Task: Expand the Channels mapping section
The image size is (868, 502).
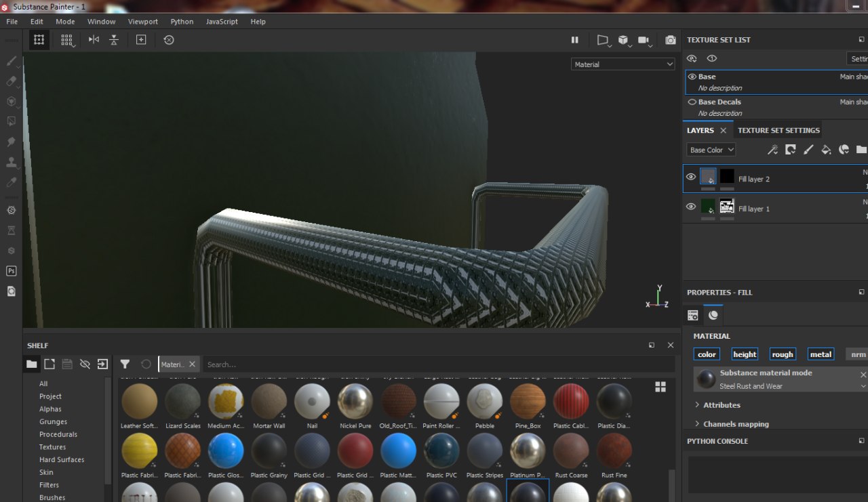Action: point(736,424)
